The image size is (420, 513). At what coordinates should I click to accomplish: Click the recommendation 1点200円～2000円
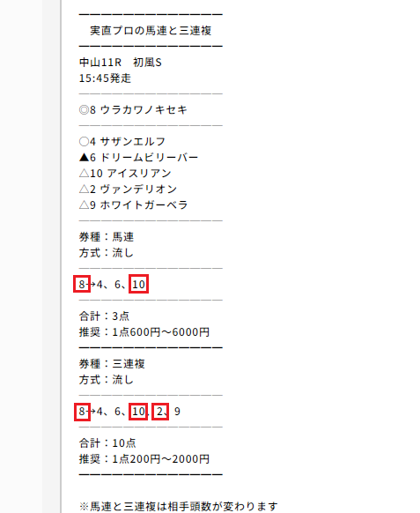tap(161, 459)
